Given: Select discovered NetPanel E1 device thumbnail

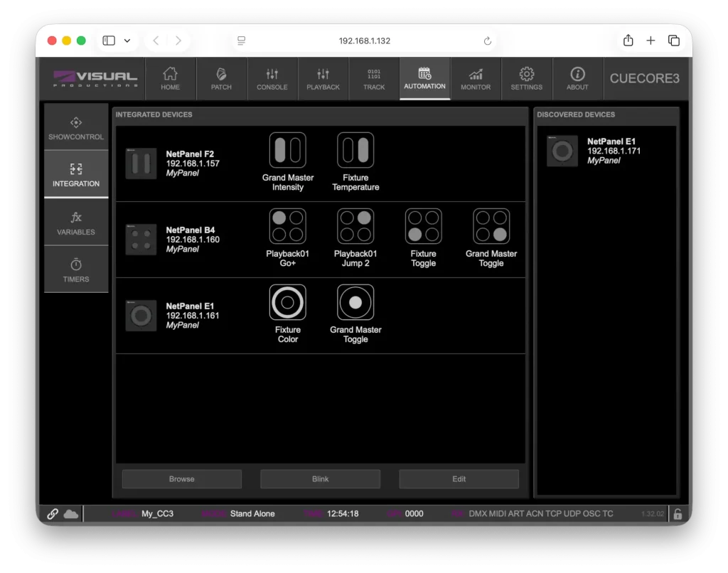Looking at the screenshot, I should [562, 151].
